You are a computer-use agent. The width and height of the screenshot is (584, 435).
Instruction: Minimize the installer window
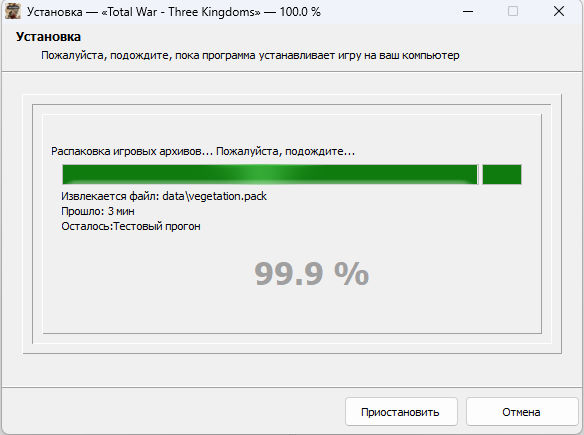[x=468, y=12]
